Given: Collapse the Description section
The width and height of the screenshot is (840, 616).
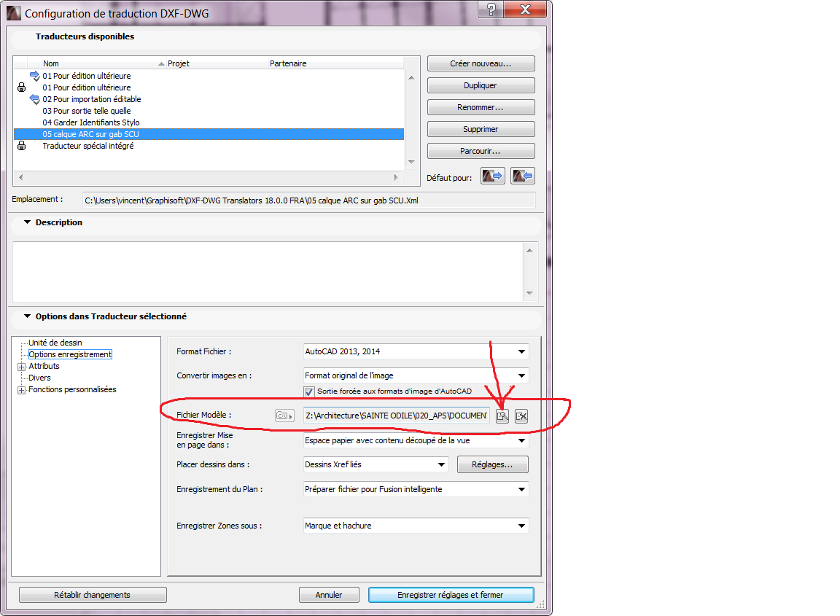Looking at the screenshot, I should coord(28,222).
